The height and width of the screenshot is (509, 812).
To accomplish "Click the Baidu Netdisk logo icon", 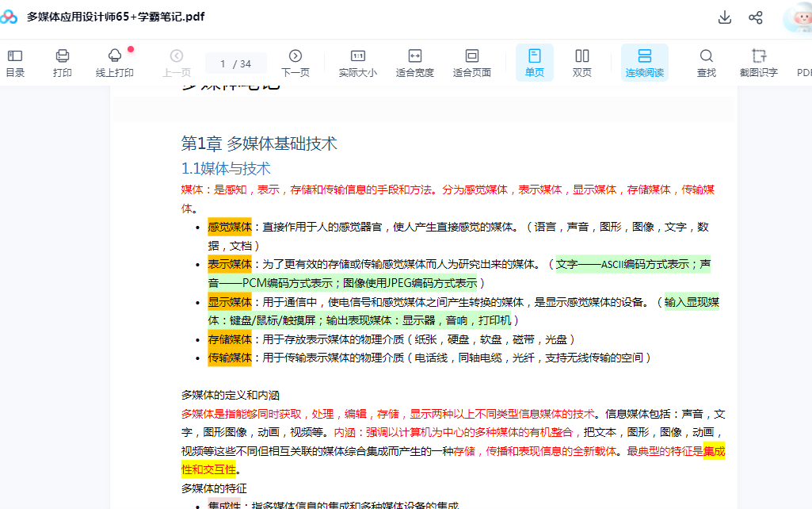I will pyautogui.click(x=10, y=17).
